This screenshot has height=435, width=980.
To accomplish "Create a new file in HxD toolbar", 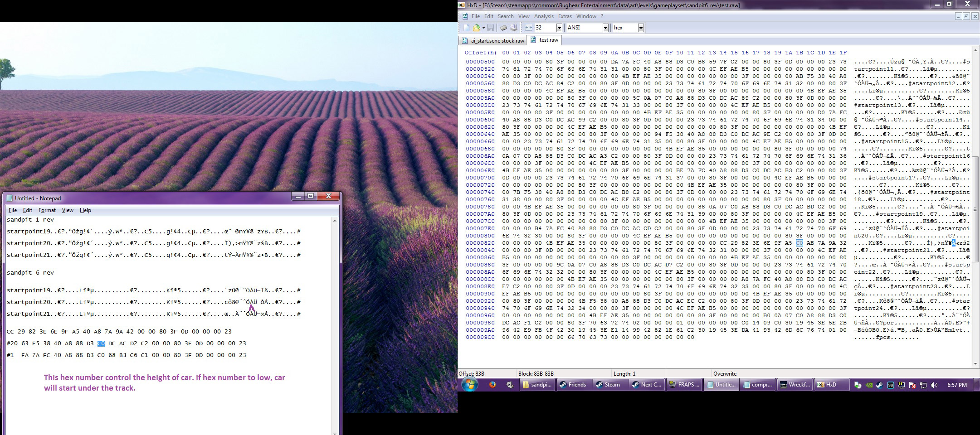I will [466, 28].
